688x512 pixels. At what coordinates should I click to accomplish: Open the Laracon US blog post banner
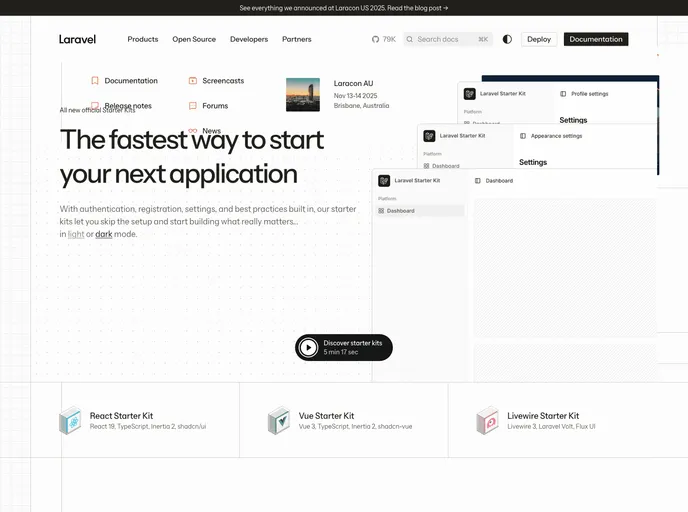coord(344,8)
